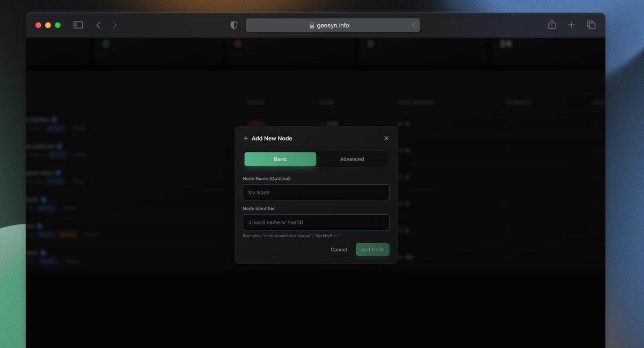Click the examples hint text

coord(291,236)
